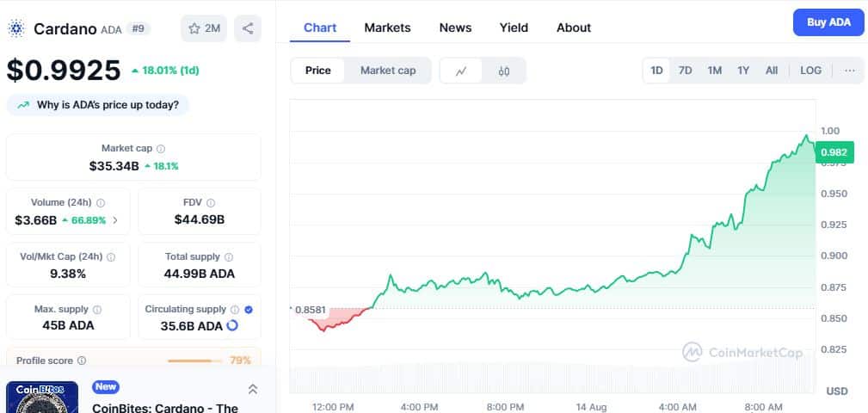868x413 pixels.
Task: Select 1M time range
Action: (x=715, y=71)
